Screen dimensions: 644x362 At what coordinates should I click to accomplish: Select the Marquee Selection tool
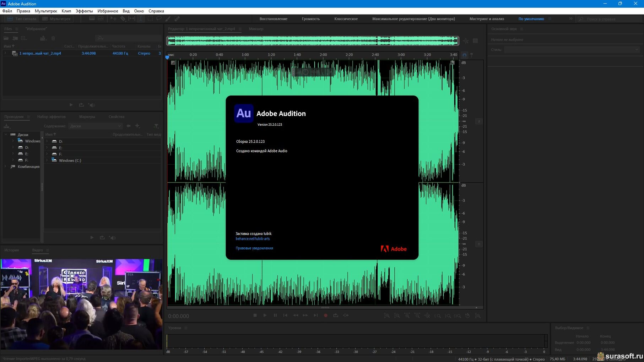(x=150, y=19)
